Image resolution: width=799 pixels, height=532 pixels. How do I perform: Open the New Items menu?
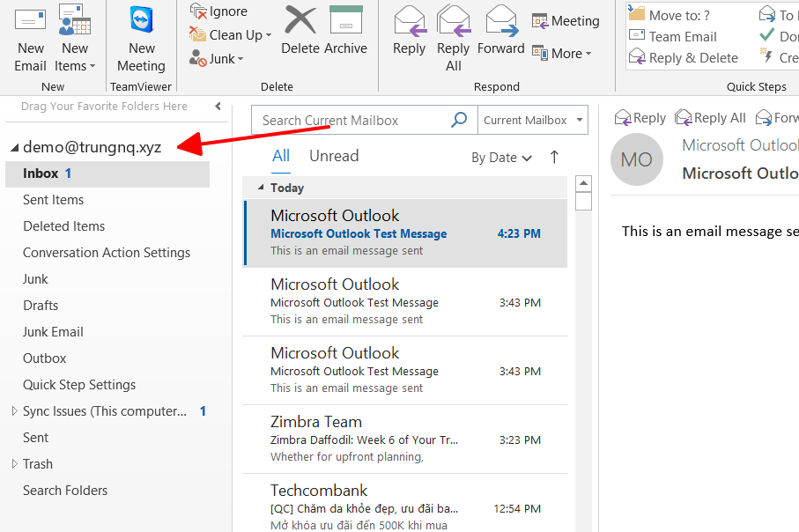[x=74, y=38]
